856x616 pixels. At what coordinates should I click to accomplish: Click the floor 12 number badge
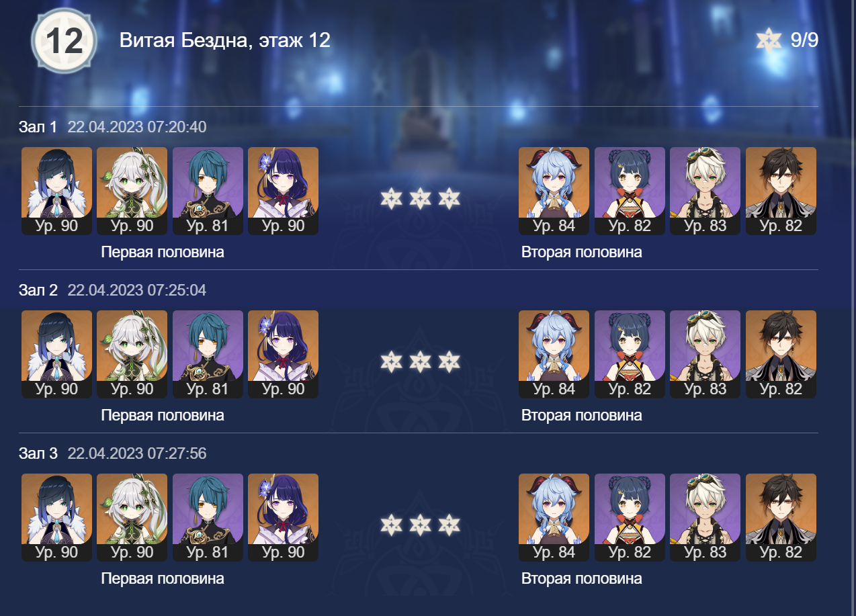pyautogui.click(x=64, y=41)
